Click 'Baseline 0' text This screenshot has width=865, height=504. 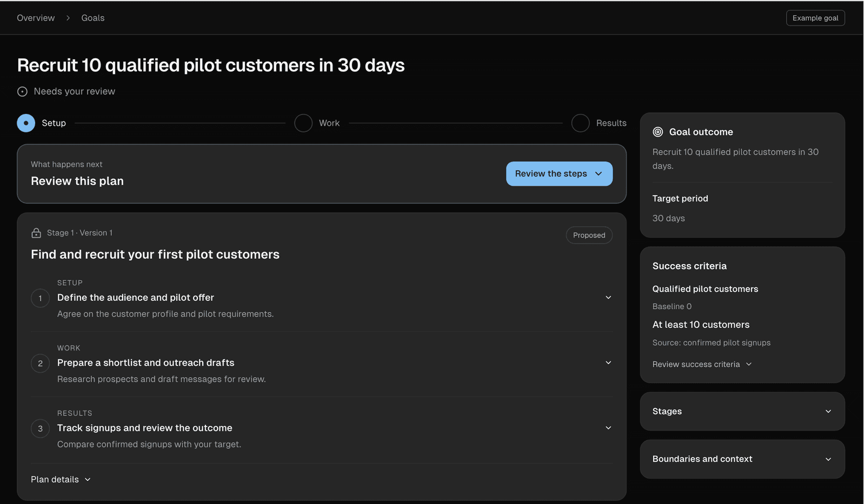[672, 306]
